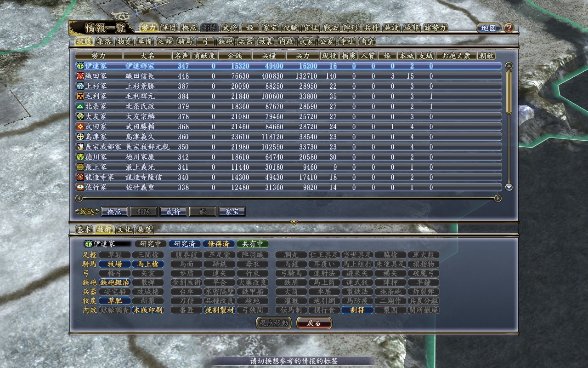Open the 基本 detail tab
Screen dimensions: 588x368
[85, 230]
